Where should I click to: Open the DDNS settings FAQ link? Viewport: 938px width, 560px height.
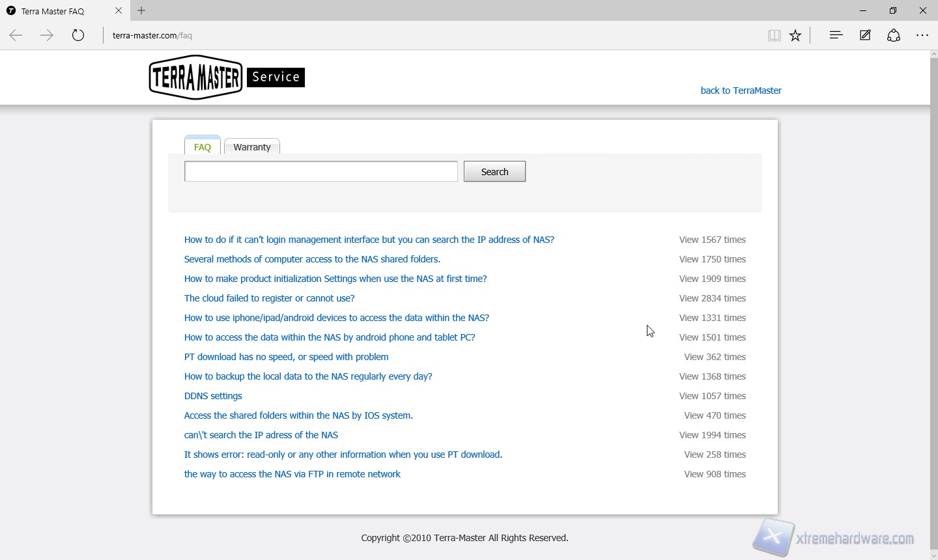(x=213, y=396)
